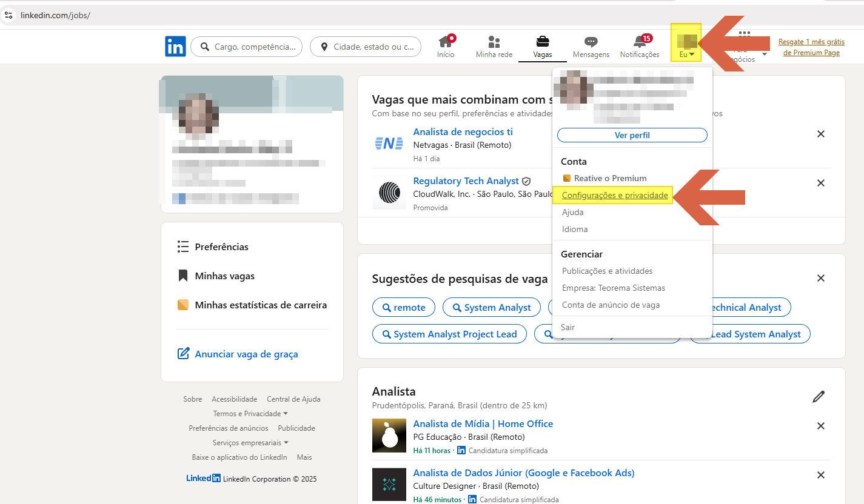Image resolution: width=864 pixels, height=504 pixels.
Task: Open Regulatory Tech Analyst job
Action: point(466,181)
